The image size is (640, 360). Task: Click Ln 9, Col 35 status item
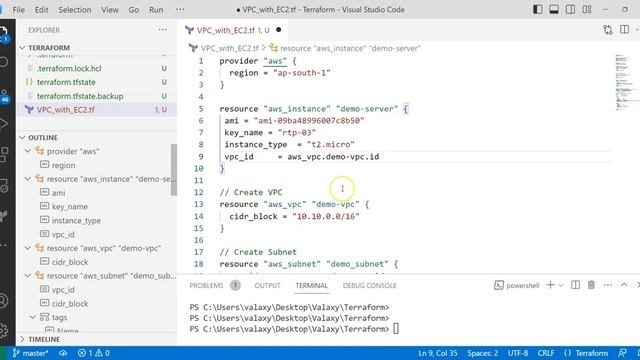pos(438,353)
